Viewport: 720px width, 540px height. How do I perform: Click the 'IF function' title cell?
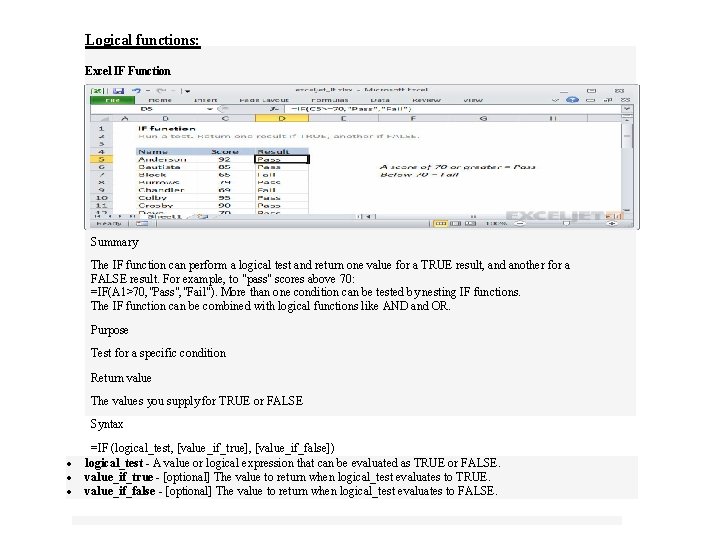click(167, 129)
